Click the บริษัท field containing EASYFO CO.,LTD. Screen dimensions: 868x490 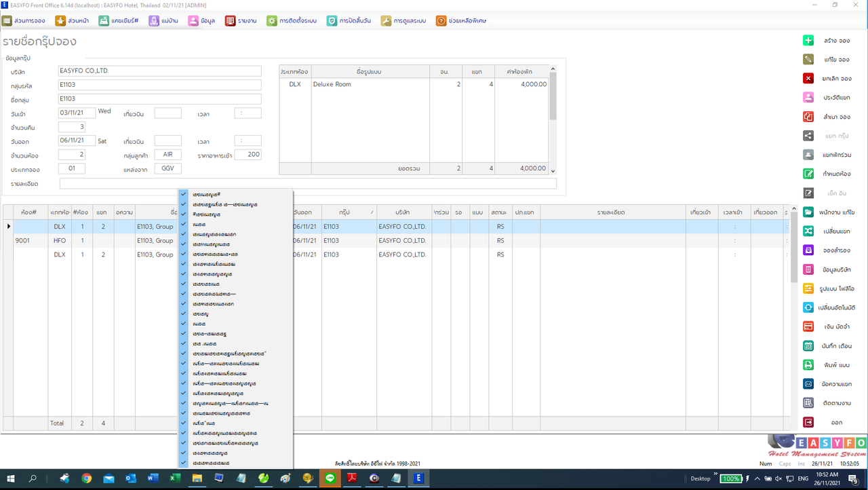(160, 71)
